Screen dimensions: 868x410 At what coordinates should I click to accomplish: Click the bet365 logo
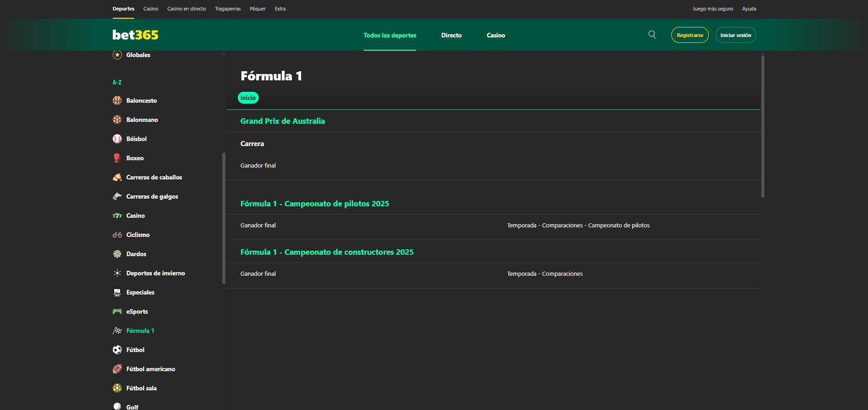tap(136, 35)
